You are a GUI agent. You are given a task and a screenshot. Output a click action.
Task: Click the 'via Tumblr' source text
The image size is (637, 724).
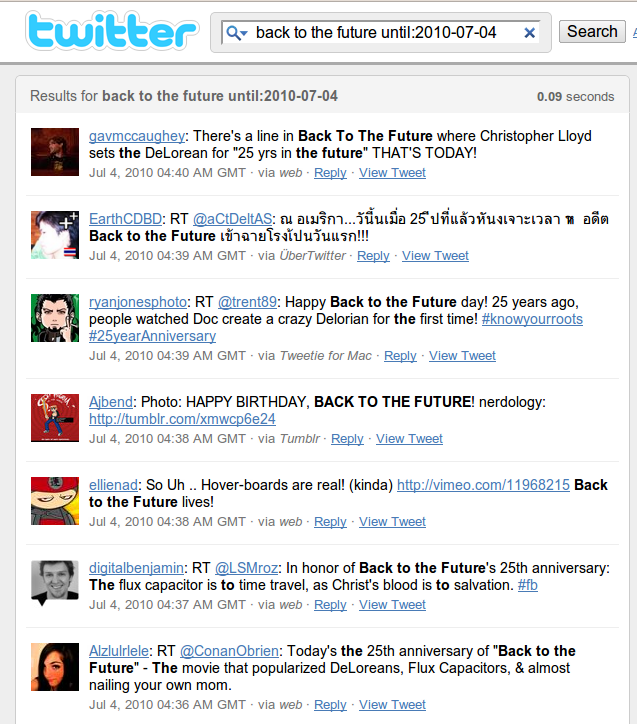click(x=288, y=439)
